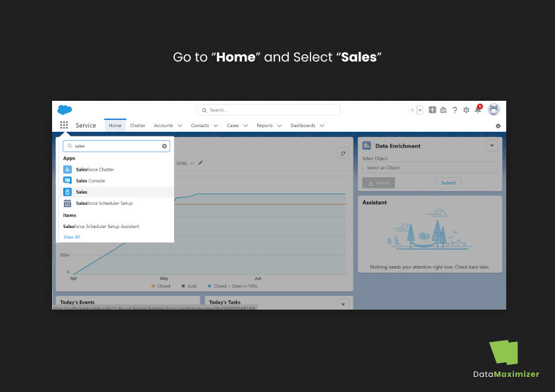The height and width of the screenshot is (392, 555).
Task: Click the App Launcher search box containing sales
Action: [x=117, y=146]
